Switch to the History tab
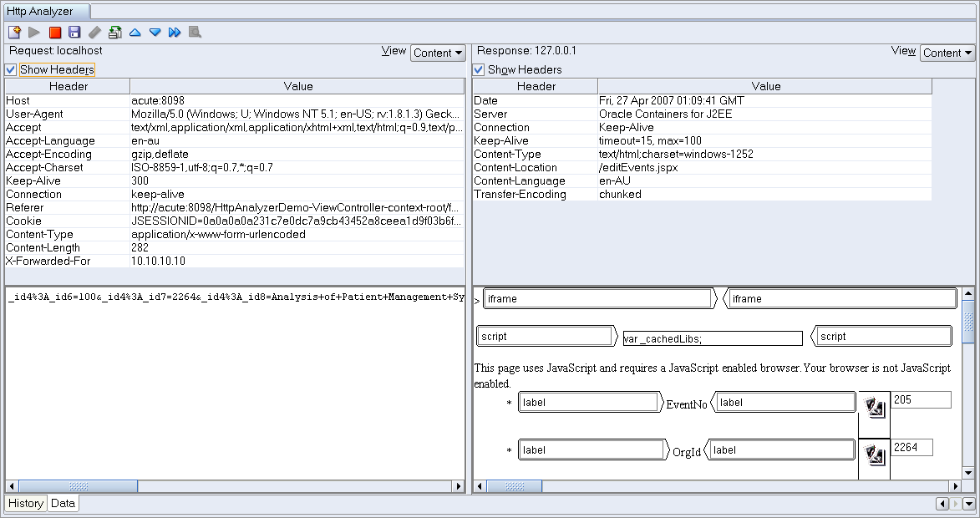Viewport: 980px width, 518px height. pos(26,503)
